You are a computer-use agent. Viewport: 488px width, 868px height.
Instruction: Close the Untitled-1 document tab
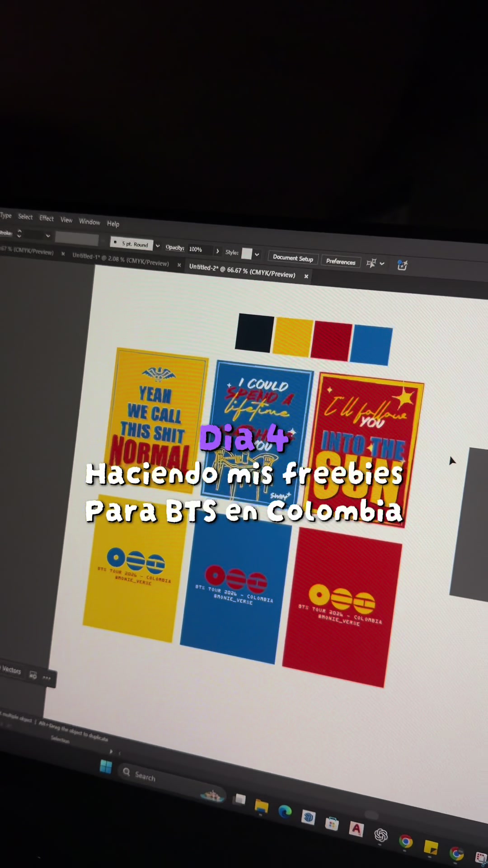[x=179, y=265]
